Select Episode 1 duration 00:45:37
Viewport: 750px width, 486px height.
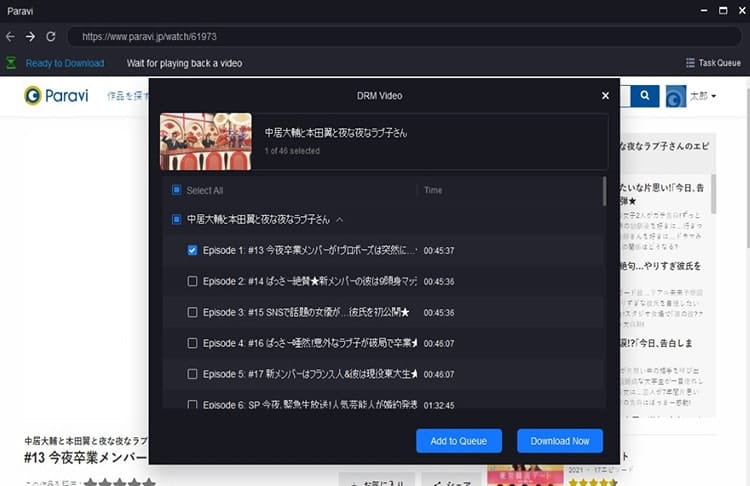coord(439,251)
